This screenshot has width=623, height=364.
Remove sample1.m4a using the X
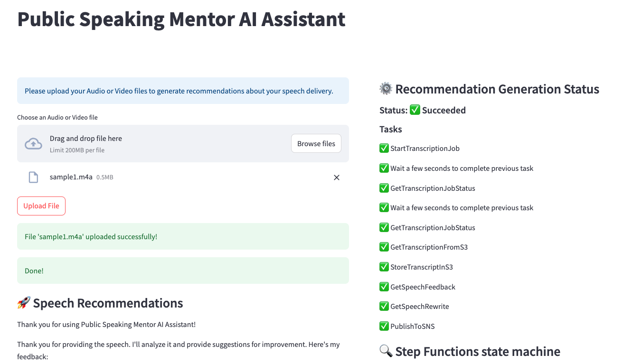336,177
